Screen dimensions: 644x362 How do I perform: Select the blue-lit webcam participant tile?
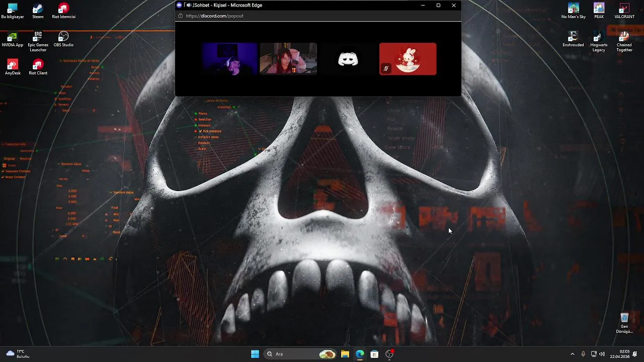tap(230, 59)
